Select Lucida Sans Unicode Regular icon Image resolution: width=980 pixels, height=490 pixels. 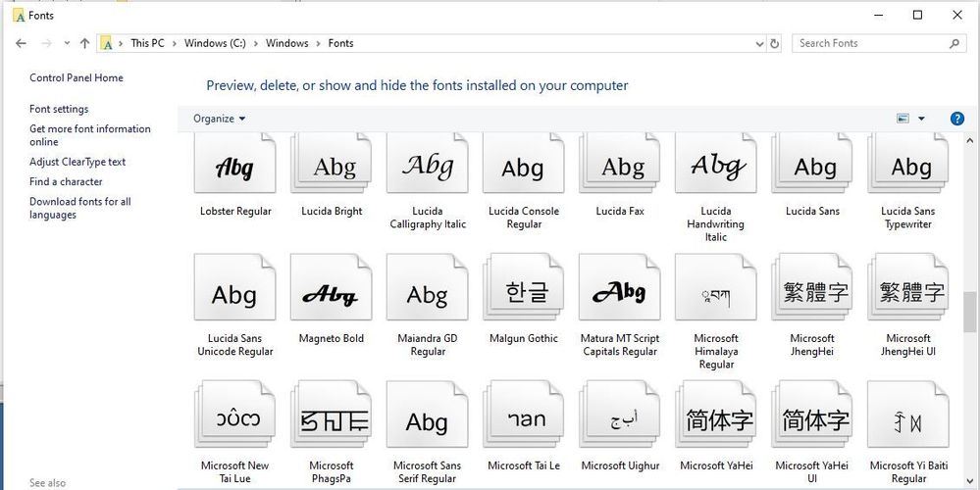(x=235, y=287)
